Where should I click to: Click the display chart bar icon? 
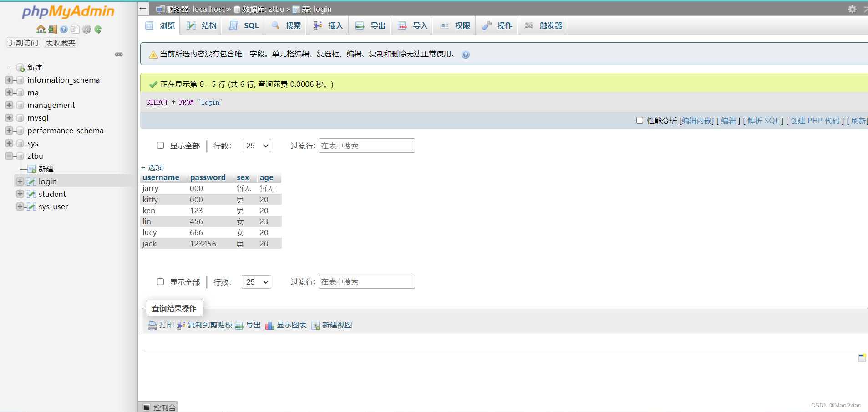pyautogui.click(x=270, y=326)
